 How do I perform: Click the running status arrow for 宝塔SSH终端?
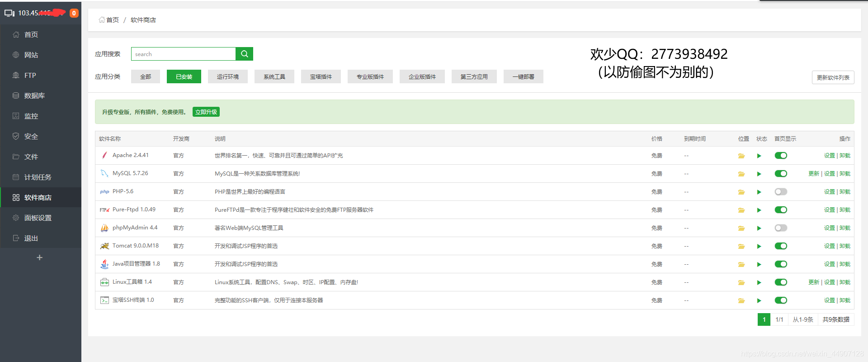pyautogui.click(x=759, y=300)
